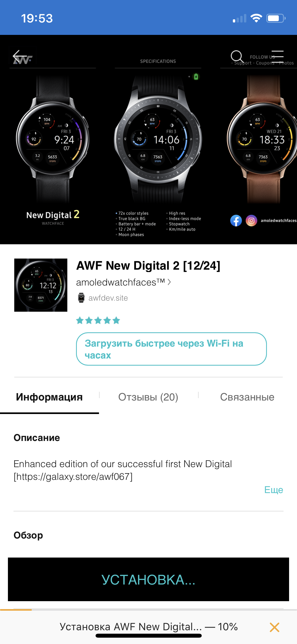
Task: Cancel installation with orange X
Action: tap(275, 627)
